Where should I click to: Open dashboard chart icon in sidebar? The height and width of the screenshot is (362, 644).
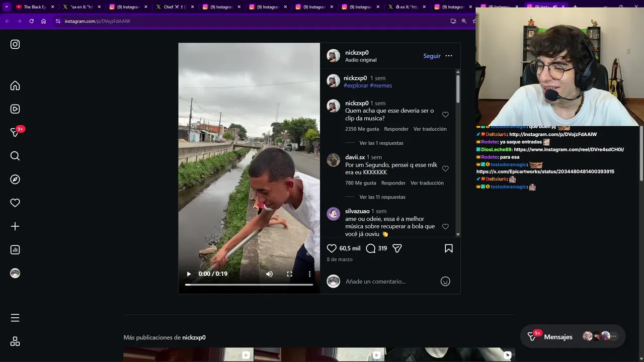click(x=15, y=250)
